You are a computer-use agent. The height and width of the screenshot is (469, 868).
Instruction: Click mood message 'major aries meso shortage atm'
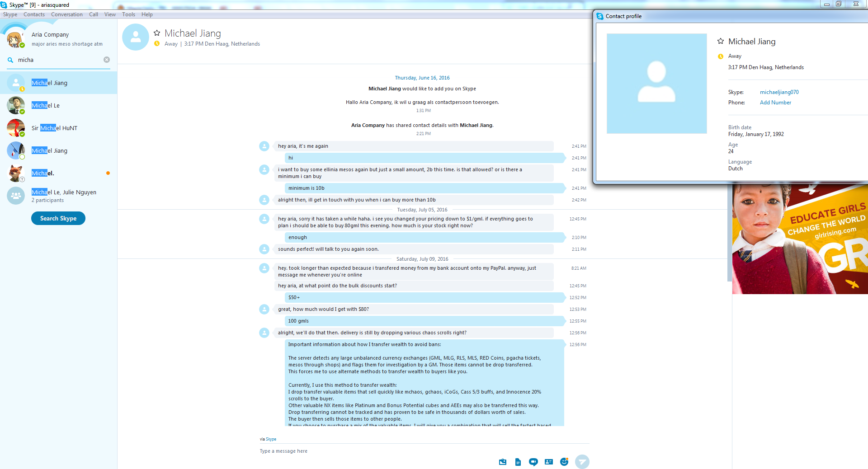pyautogui.click(x=67, y=44)
